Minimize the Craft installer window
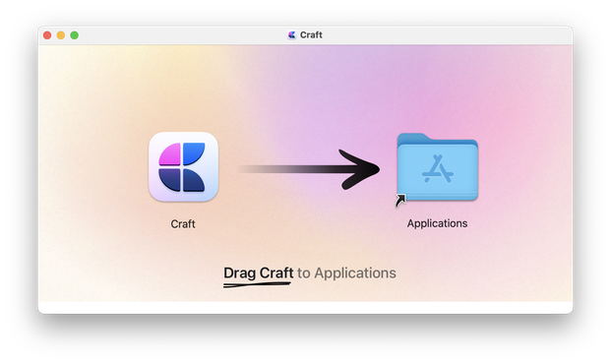611x364 pixels. [61, 35]
